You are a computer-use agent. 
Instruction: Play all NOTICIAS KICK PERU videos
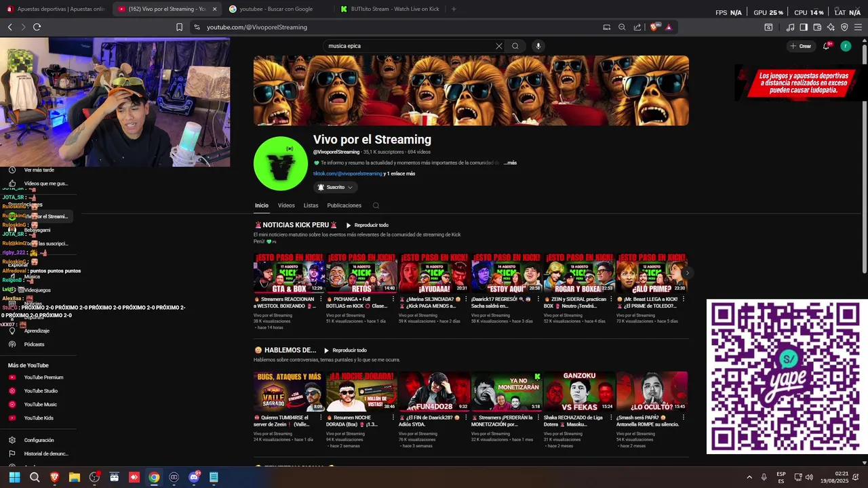point(367,225)
